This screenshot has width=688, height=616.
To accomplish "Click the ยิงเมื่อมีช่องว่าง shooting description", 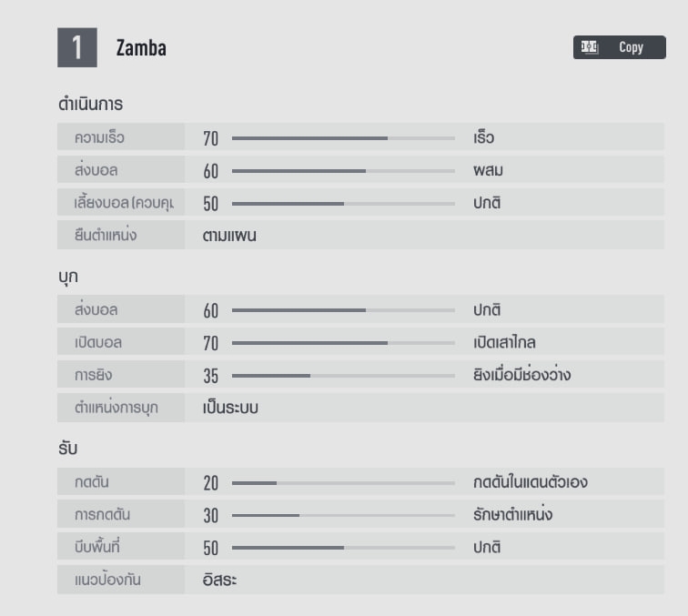I will coord(521,375).
